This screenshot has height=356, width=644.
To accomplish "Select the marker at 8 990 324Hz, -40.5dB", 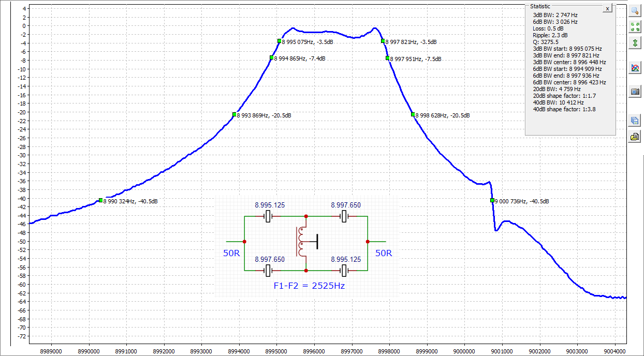I will point(100,200).
